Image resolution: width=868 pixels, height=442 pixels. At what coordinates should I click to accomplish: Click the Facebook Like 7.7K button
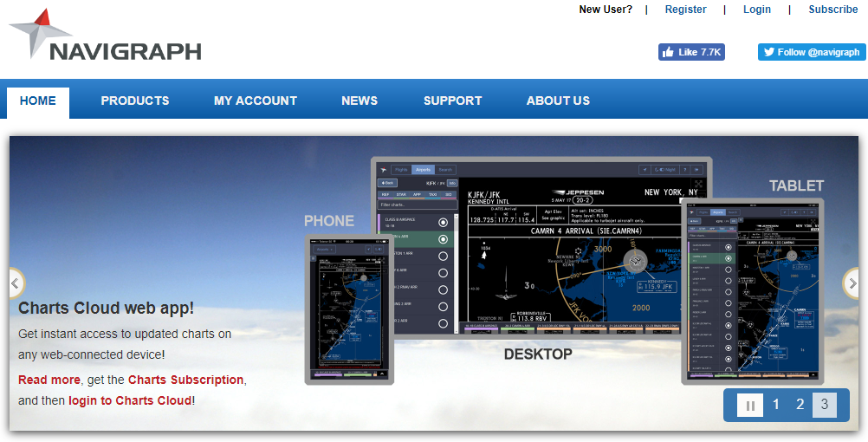pos(691,52)
